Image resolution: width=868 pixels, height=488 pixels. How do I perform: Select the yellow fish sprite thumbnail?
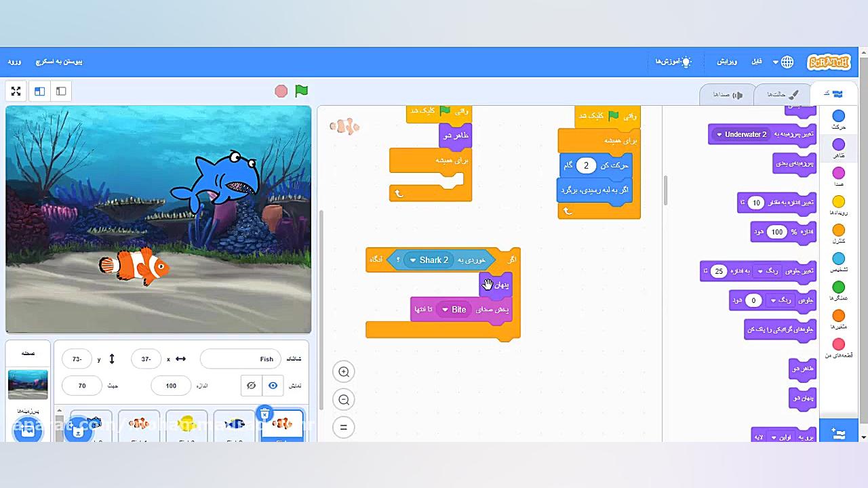(x=186, y=426)
